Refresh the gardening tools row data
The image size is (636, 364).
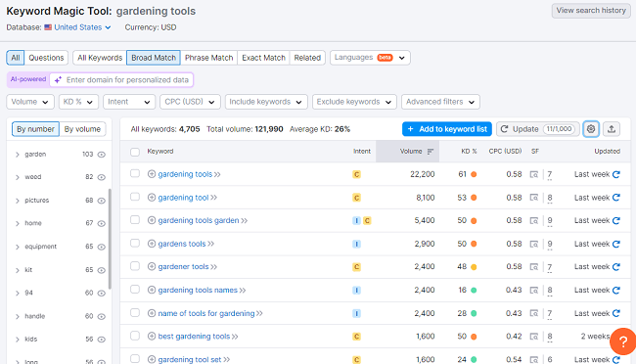pos(616,174)
